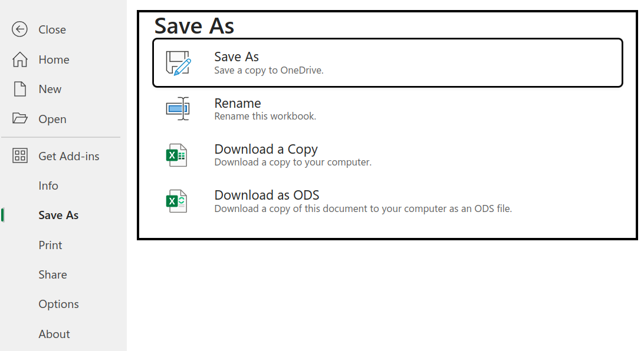Click the highlighted Save As option card
The height and width of the screenshot is (351, 644).
[387, 62]
